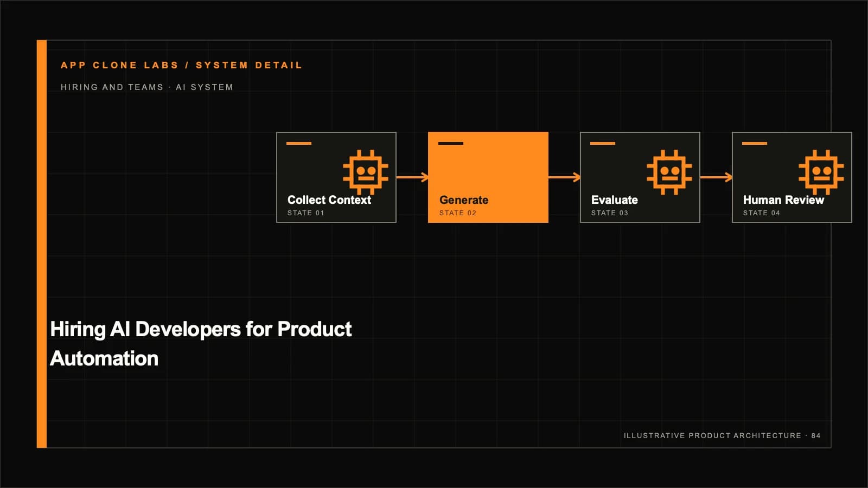Viewport: 868px width, 488px height.
Task: Click the Illustrative Product Architecture · 84 footer
Action: [722, 435]
